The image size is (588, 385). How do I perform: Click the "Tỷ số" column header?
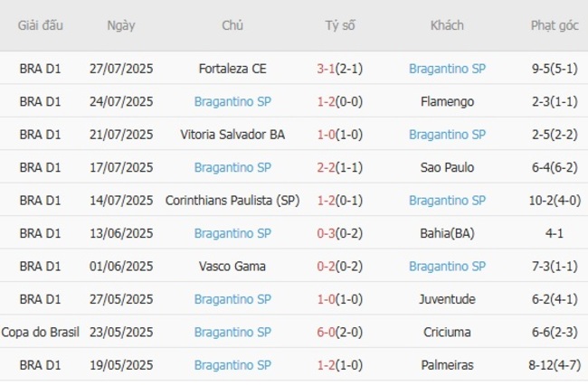pyautogui.click(x=340, y=25)
